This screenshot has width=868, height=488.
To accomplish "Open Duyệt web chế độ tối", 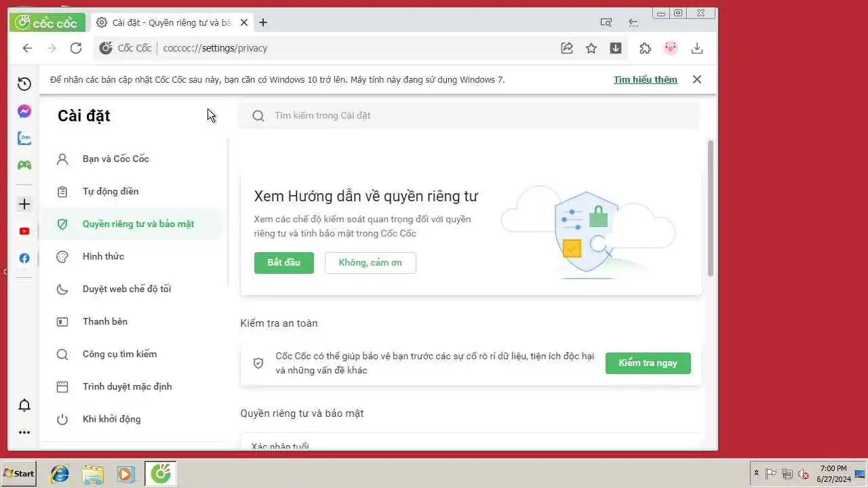I will pyautogui.click(x=132, y=289).
